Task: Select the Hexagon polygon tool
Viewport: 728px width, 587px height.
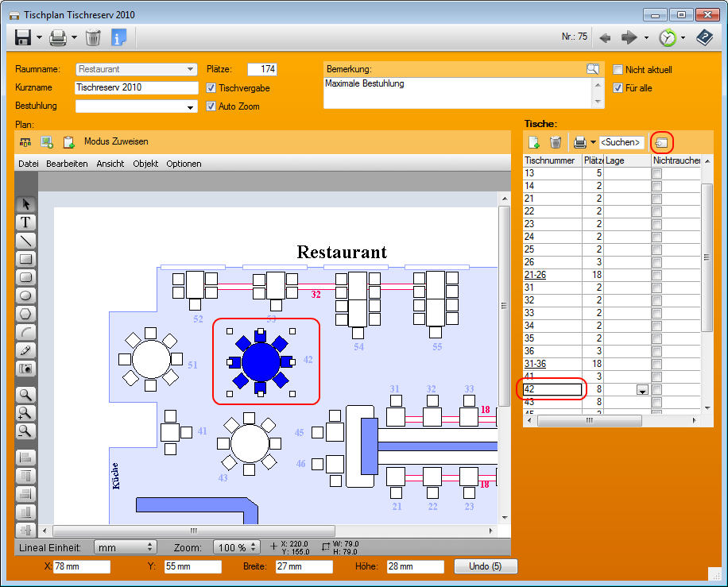Action: coord(26,314)
